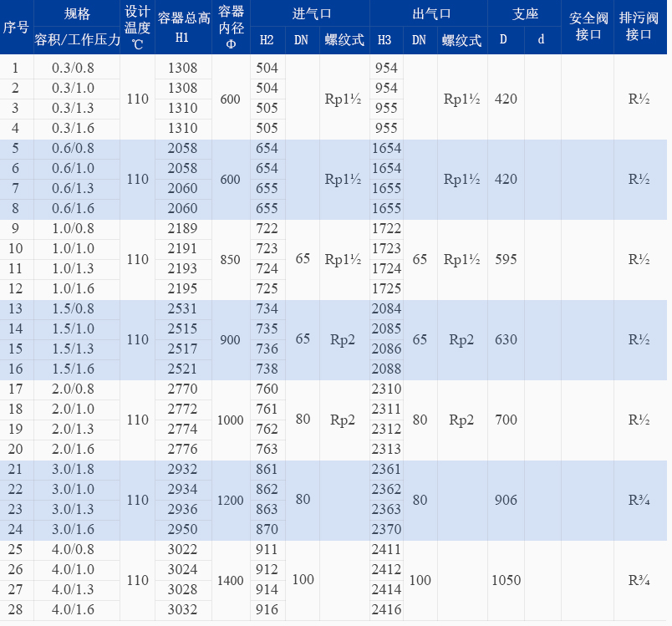This screenshot has width=672, height=626.
Task: Click the support D value 906
Action: tap(507, 500)
